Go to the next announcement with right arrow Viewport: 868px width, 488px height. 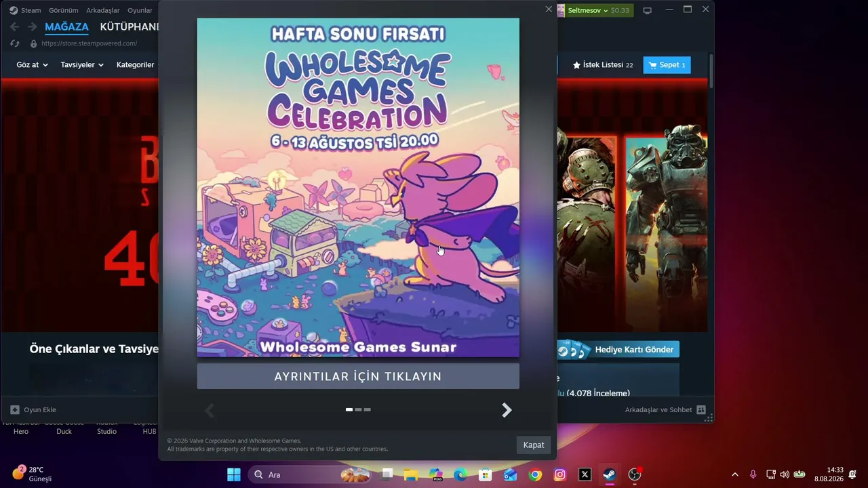pyautogui.click(x=507, y=410)
